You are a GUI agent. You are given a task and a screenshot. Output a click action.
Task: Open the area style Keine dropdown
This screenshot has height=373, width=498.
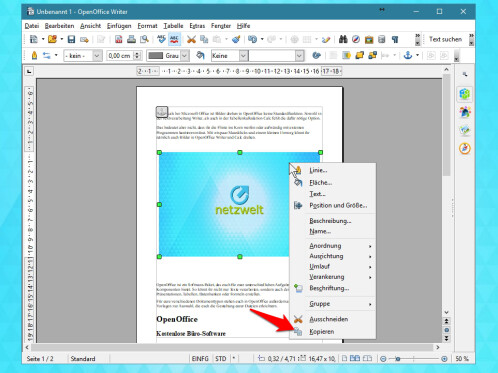(x=244, y=56)
